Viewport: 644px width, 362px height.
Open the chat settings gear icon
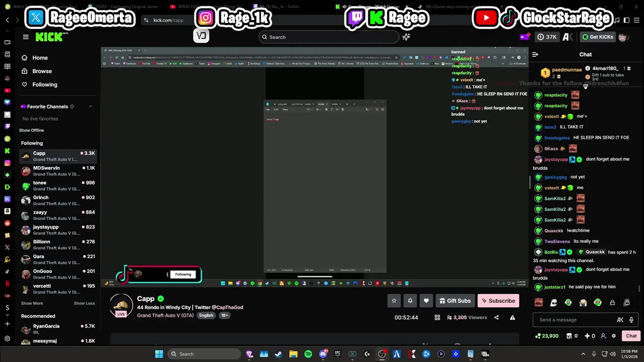coord(613,336)
